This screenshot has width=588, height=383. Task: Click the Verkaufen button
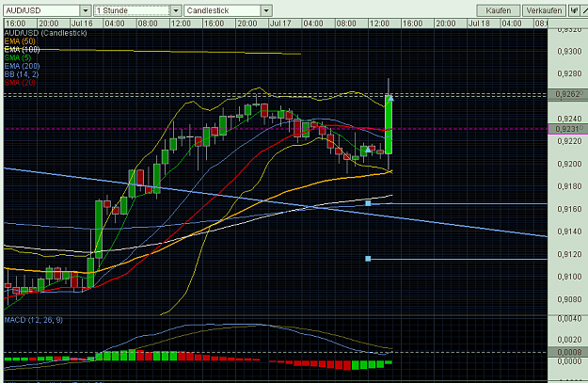(544, 10)
